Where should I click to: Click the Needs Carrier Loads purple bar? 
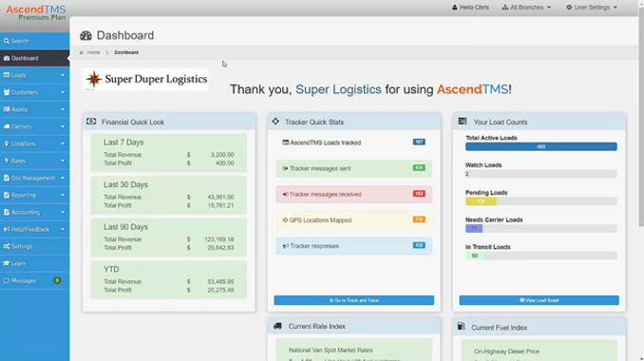coord(474,228)
